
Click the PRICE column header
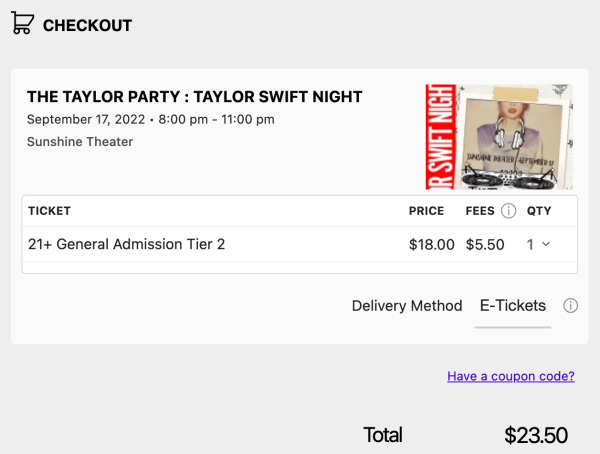426,211
